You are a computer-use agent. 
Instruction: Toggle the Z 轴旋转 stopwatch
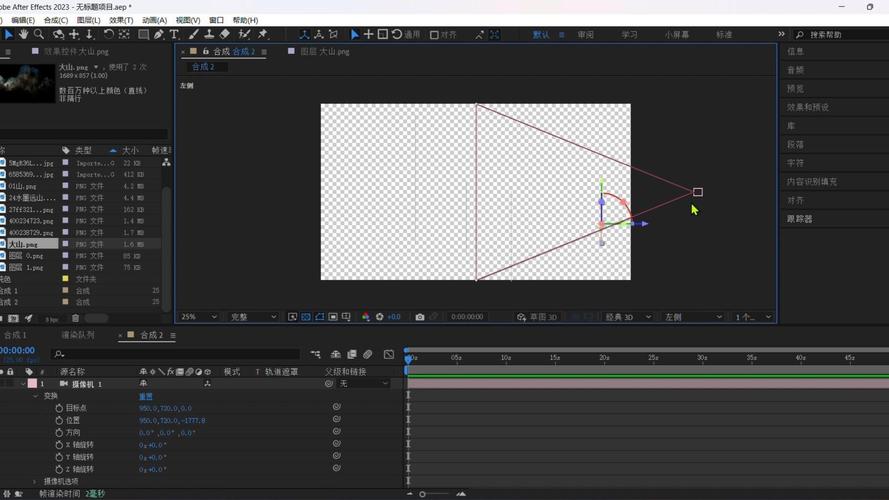[x=59, y=469]
